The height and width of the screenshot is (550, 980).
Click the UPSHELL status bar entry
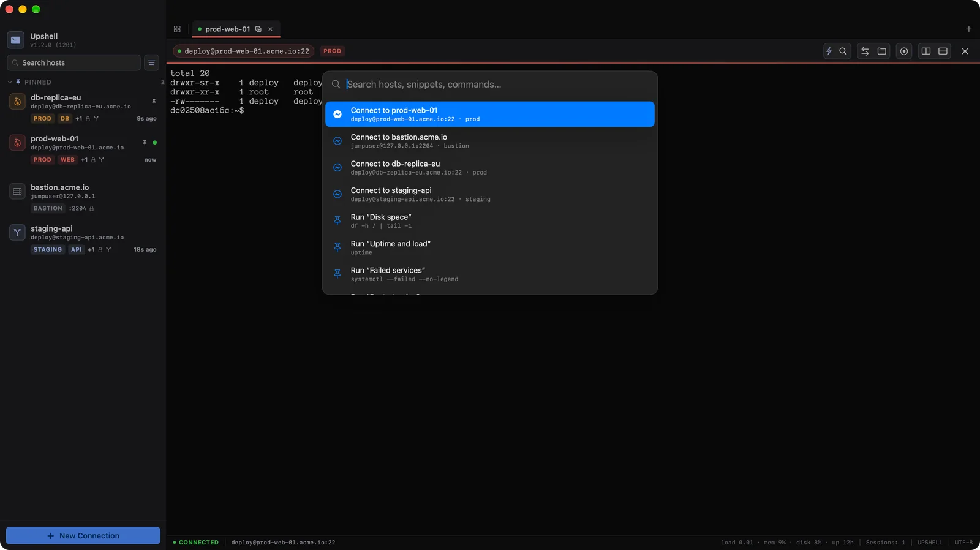click(930, 543)
